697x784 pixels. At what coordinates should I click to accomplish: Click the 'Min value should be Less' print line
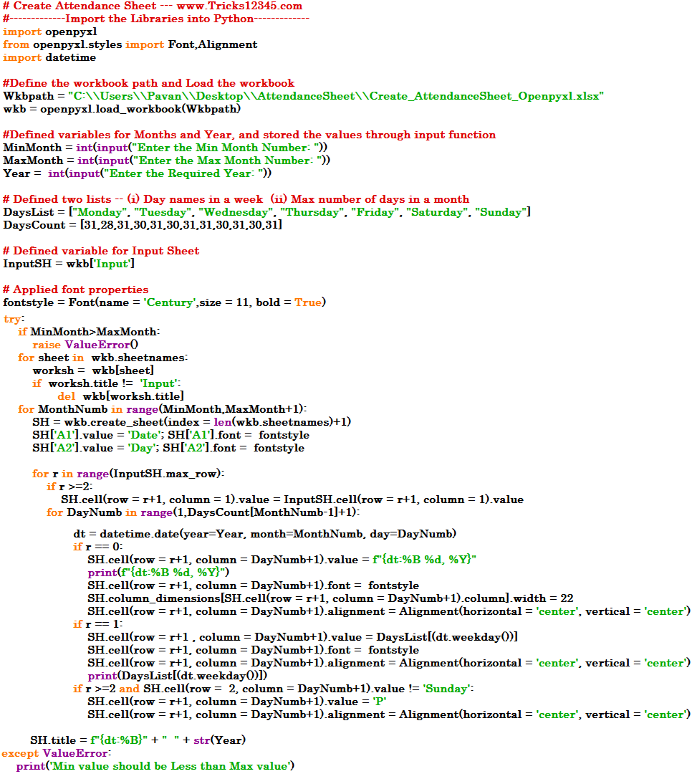click(155, 767)
